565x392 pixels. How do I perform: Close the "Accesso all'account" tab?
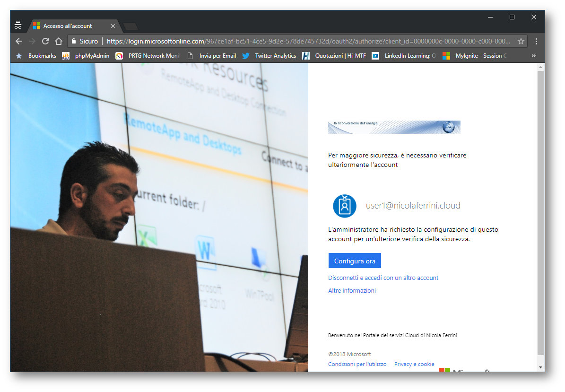pos(113,26)
